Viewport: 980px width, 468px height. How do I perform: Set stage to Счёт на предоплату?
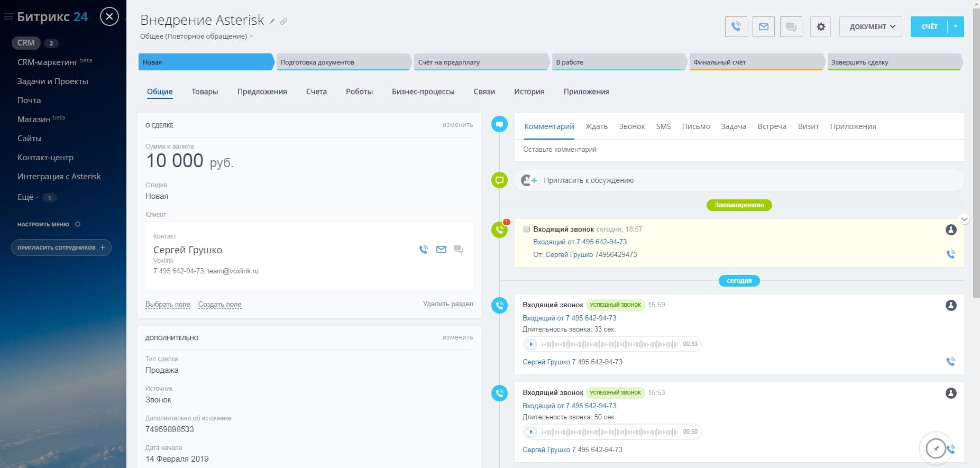(481, 62)
